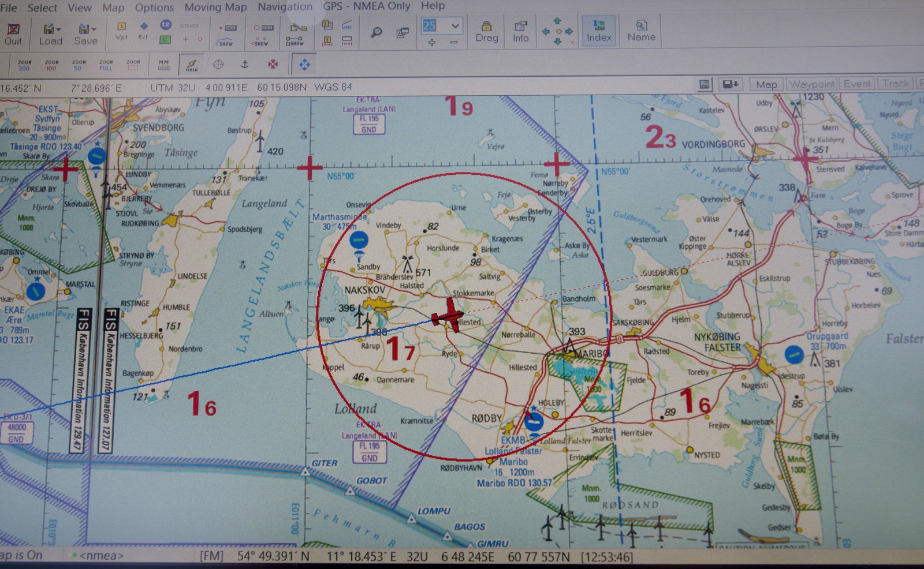The width and height of the screenshot is (924, 569).
Task: Switch to the Map tab
Action: tap(766, 84)
